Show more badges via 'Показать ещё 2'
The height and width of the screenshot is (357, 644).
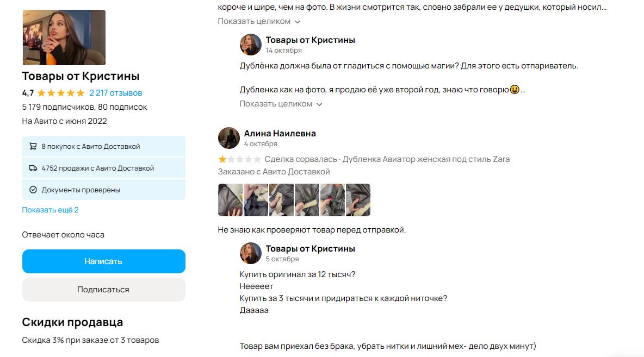coord(50,210)
